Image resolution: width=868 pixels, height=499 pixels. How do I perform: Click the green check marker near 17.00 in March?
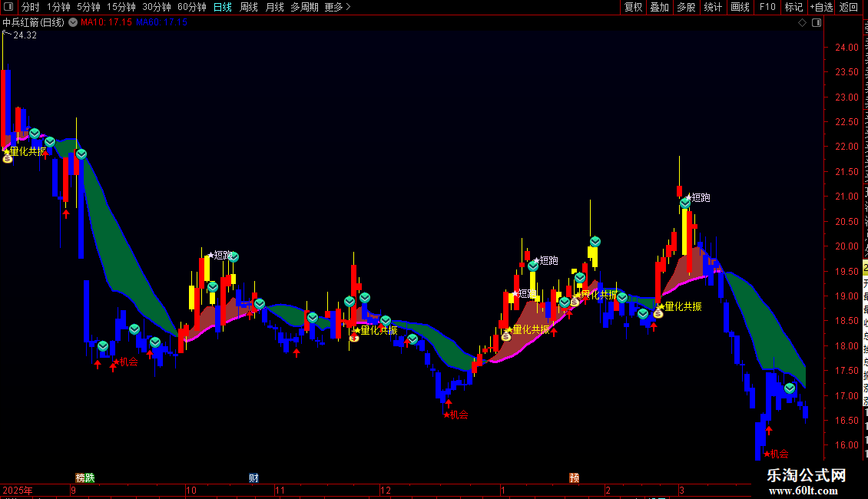click(x=790, y=389)
